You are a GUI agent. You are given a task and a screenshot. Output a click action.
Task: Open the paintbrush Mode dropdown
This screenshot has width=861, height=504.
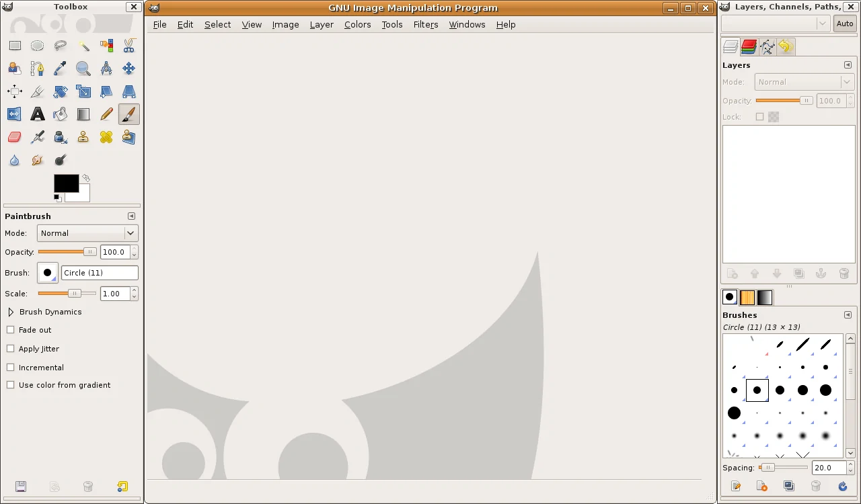[x=87, y=233]
